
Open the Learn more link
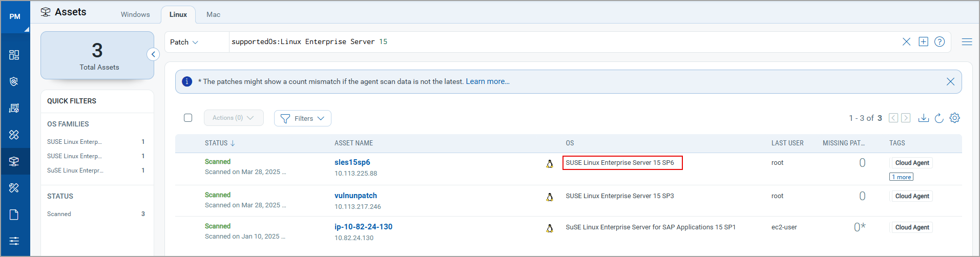coord(488,81)
